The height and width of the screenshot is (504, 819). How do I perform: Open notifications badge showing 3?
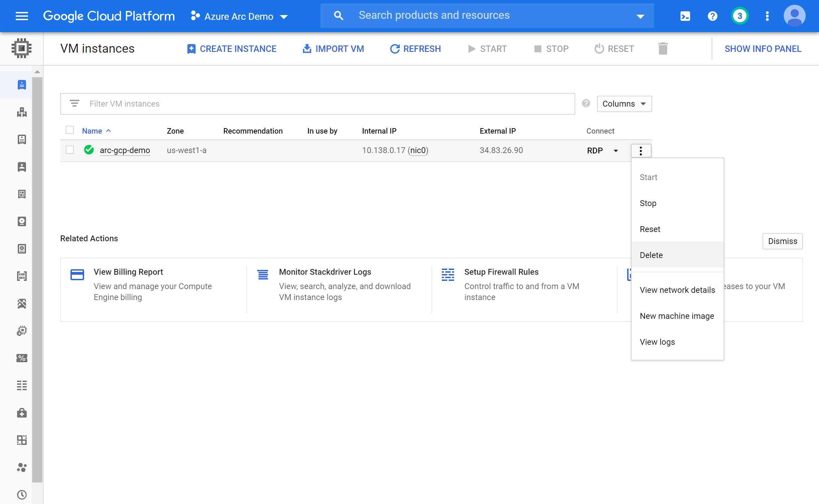tap(740, 16)
